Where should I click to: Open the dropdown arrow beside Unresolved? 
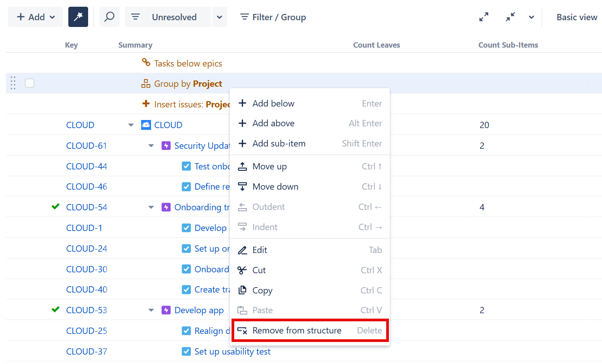[x=219, y=17]
